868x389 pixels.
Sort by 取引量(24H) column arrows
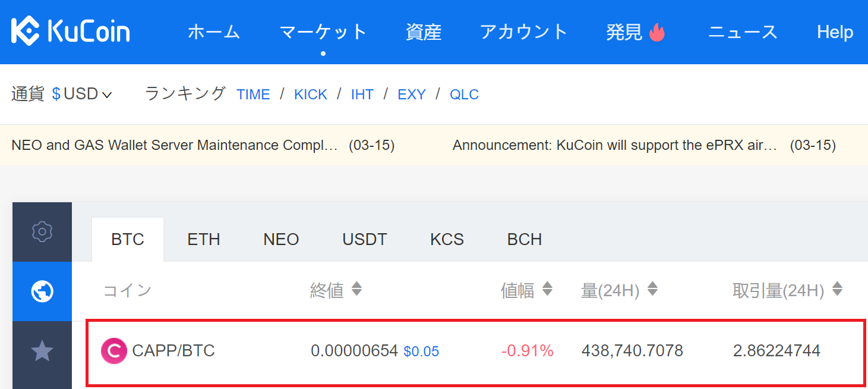point(837,290)
